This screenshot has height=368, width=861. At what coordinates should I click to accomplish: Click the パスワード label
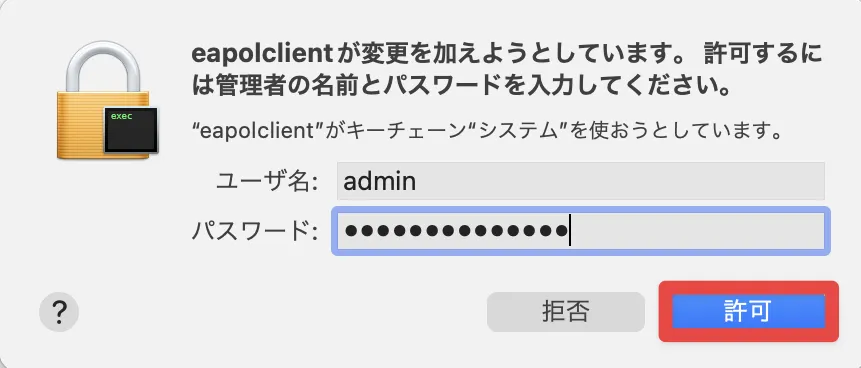[255, 232]
